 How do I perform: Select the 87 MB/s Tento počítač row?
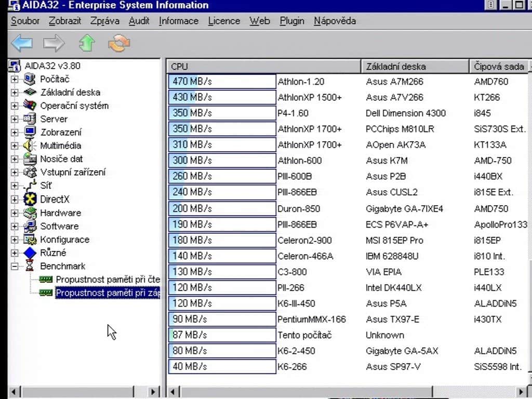pyautogui.click(x=348, y=335)
